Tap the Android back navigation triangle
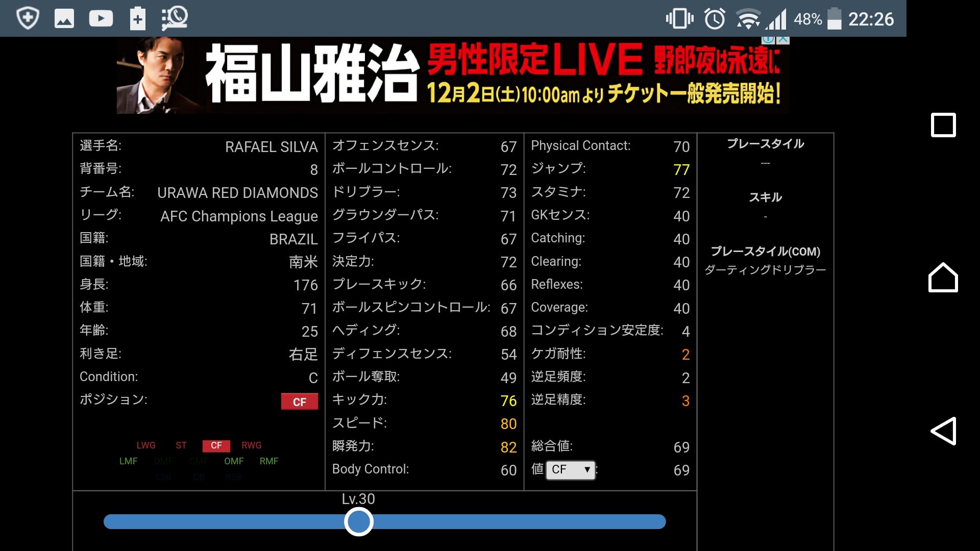Viewport: 980px width, 551px height. (x=943, y=431)
